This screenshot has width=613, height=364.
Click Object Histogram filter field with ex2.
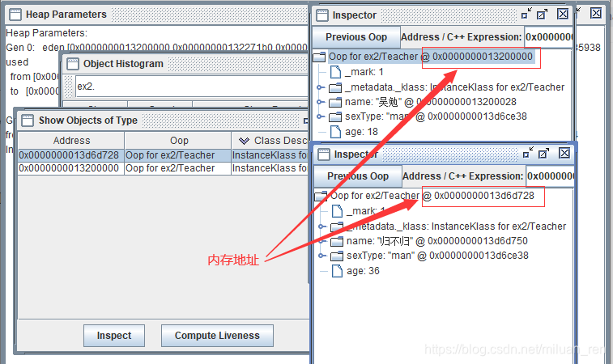tap(192, 87)
